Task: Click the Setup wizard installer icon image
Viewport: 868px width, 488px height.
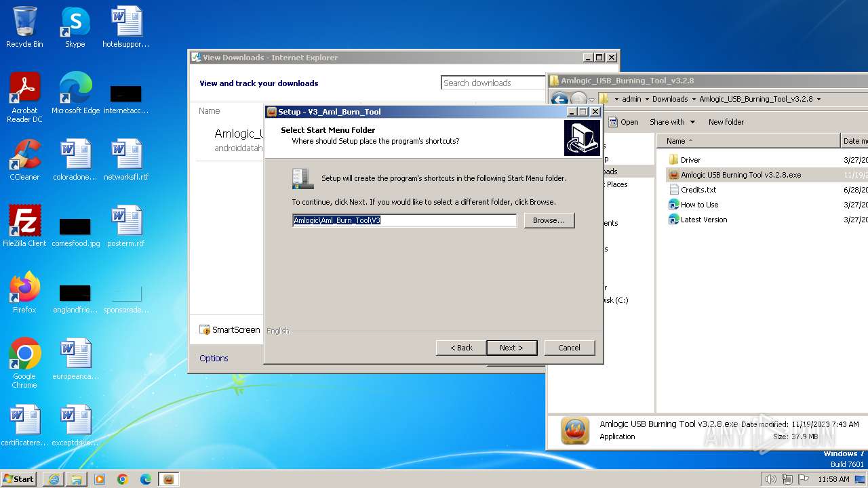Action: [x=582, y=138]
